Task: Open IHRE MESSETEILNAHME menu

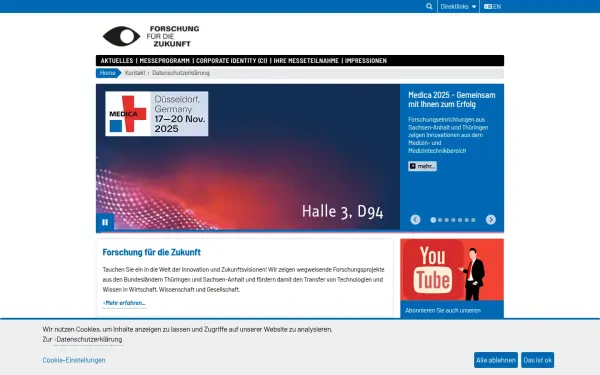Action: [306, 60]
